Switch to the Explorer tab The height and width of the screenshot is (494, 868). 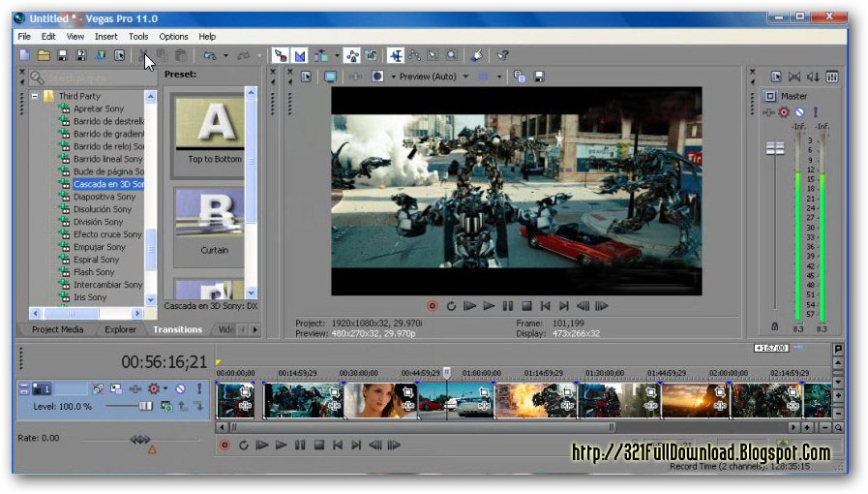coord(120,329)
